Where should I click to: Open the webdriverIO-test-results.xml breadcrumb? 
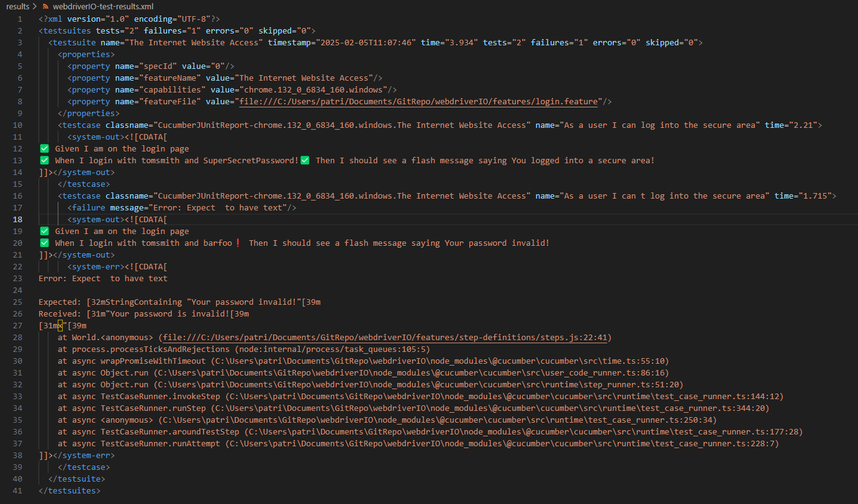pyautogui.click(x=103, y=6)
